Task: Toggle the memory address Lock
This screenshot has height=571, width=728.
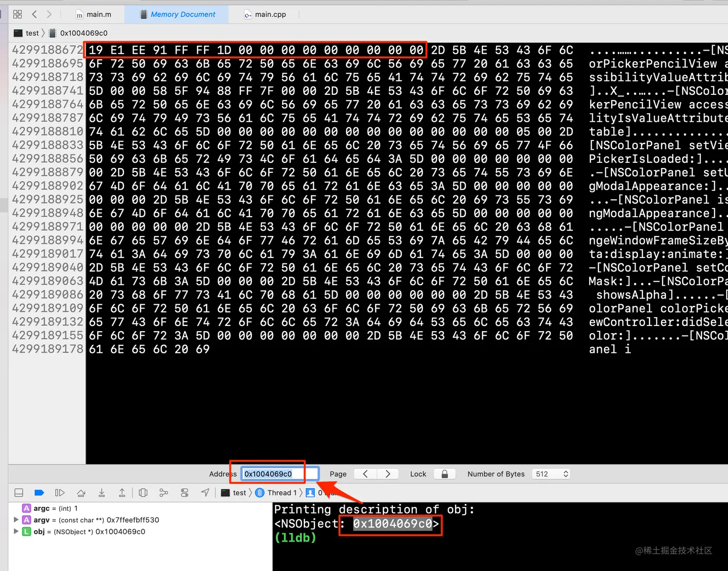Action: click(x=444, y=474)
